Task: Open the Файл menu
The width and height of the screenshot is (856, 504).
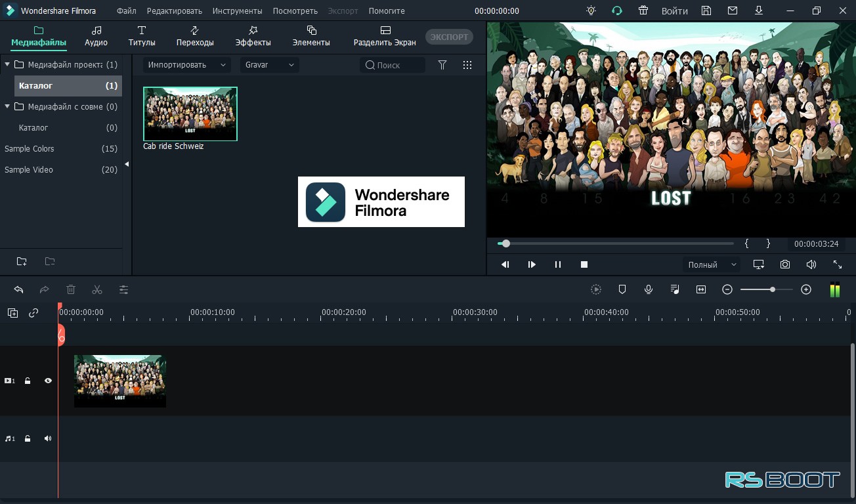Action: tap(127, 11)
